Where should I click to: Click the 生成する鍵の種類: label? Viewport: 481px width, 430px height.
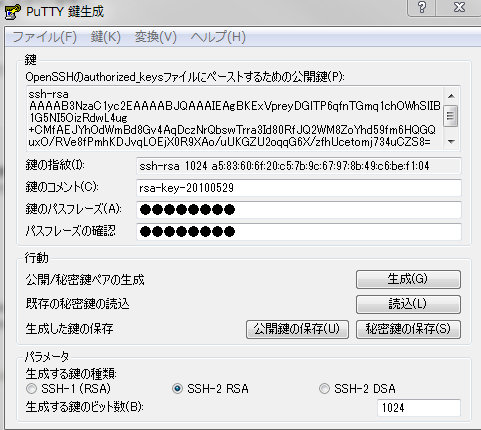(x=71, y=374)
